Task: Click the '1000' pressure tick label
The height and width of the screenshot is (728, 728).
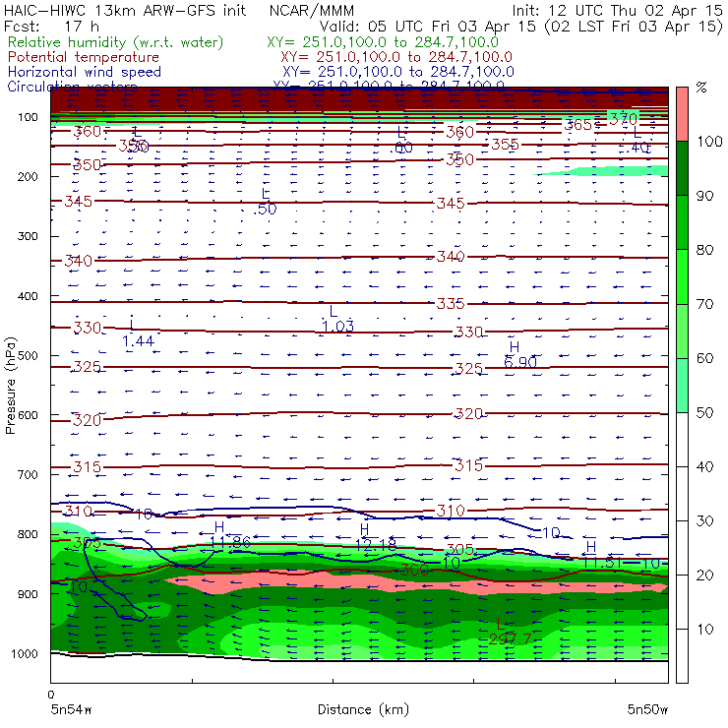Action: point(25,653)
